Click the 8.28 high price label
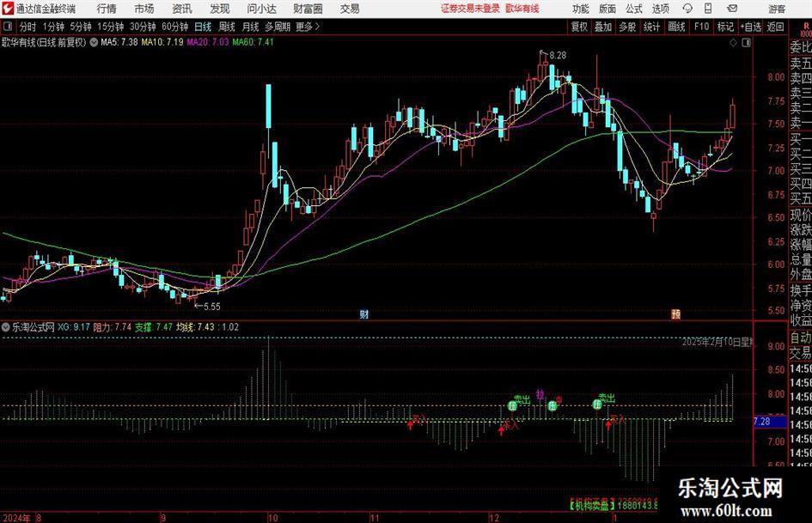 pos(558,55)
